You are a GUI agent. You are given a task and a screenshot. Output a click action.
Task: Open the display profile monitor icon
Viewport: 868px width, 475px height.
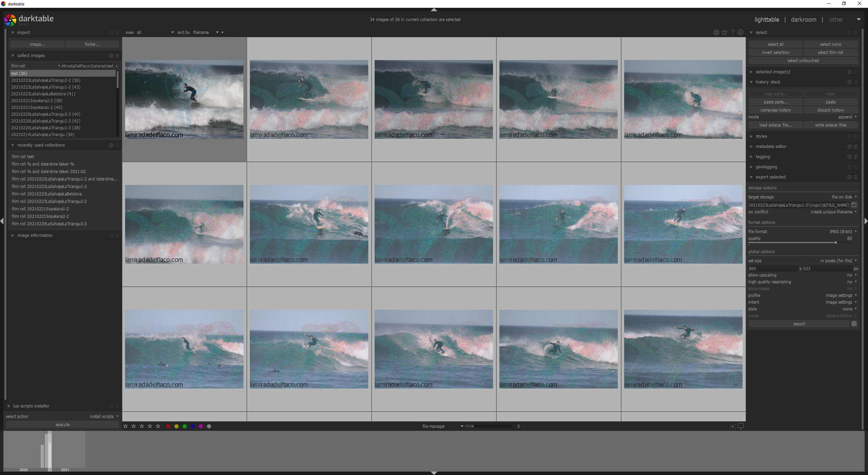pyautogui.click(x=741, y=426)
